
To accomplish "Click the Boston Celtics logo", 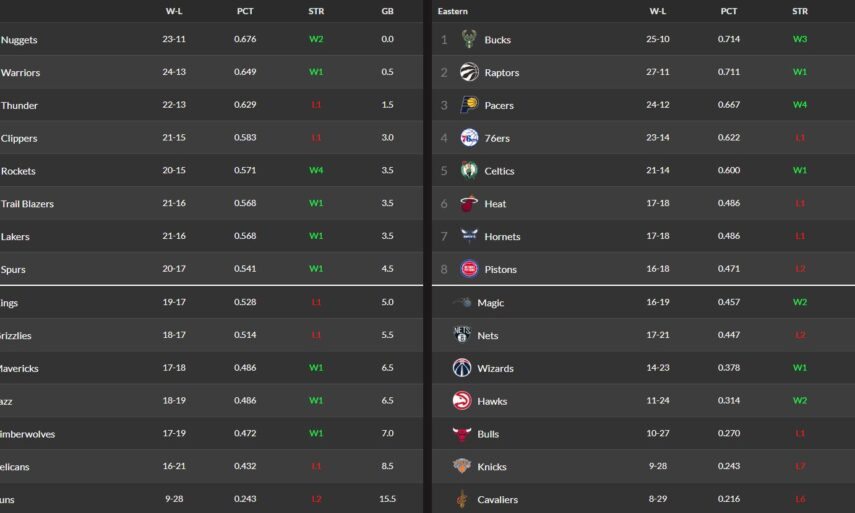I will pyautogui.click(x=468, y=171).
